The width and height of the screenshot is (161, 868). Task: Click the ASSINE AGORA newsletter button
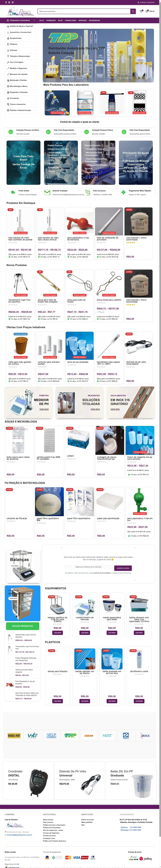tap(123, 568)
